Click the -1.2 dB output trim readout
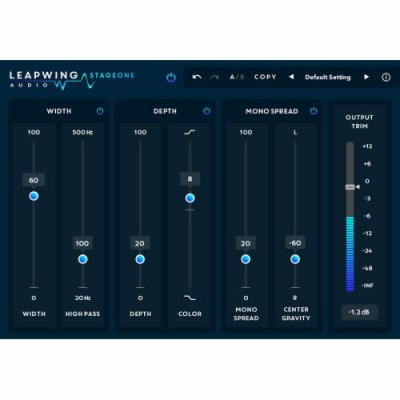Viewport: 400px width, 400px height. 359,312
